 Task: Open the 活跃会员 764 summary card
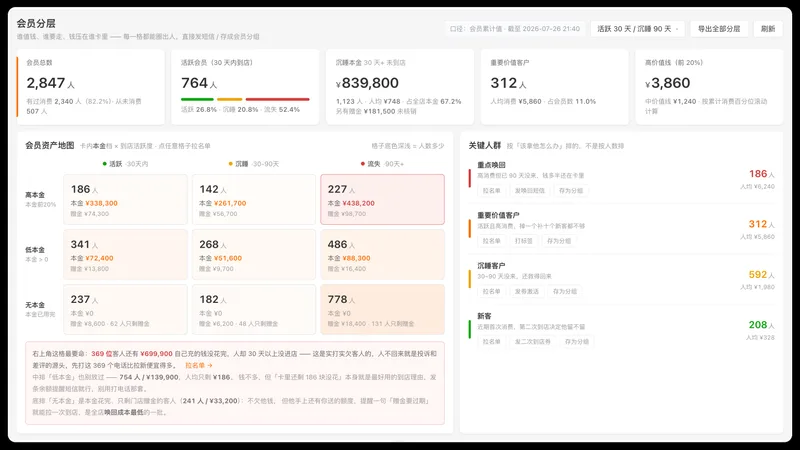pyautogui.click(x=245, y=87)
